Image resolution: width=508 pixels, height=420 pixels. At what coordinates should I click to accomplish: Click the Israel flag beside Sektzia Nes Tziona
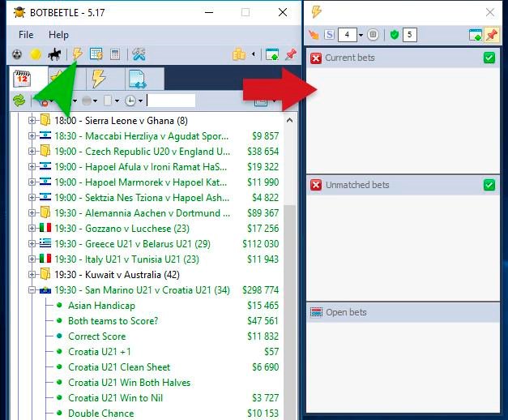pyautogui.click(x=45, y=196)
